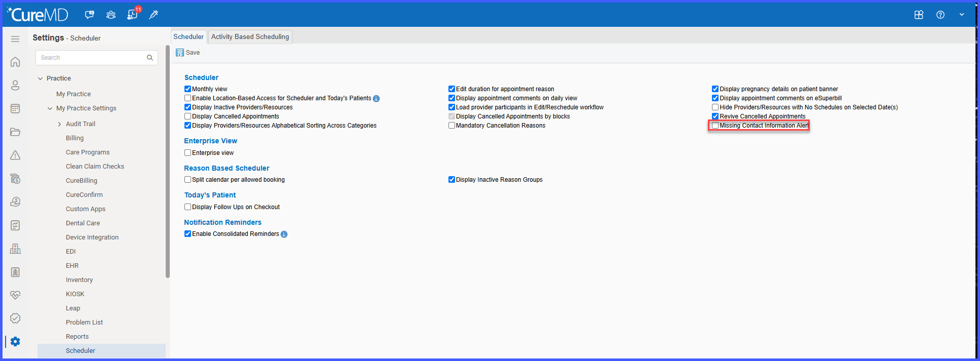Enable Display Follow Ups on Checkout

pyautogui.click(x=188, y=207)
